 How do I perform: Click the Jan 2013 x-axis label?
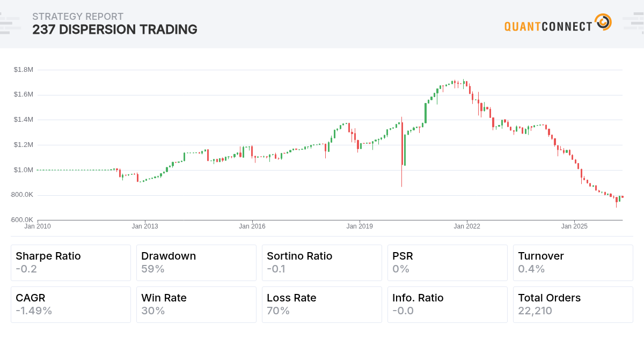[x=145, y=226]
